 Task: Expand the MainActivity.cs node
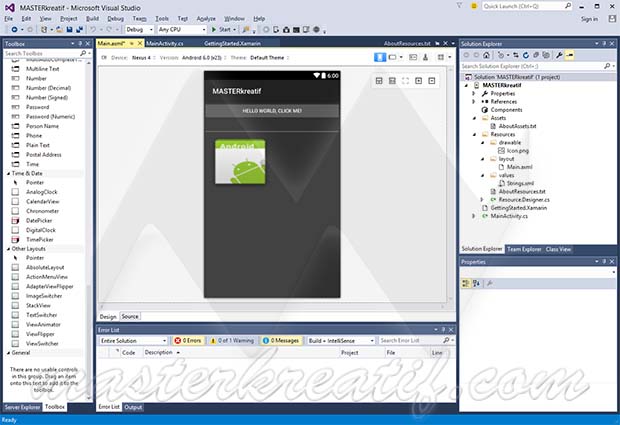pyautogui.click(x=474, y=216)
